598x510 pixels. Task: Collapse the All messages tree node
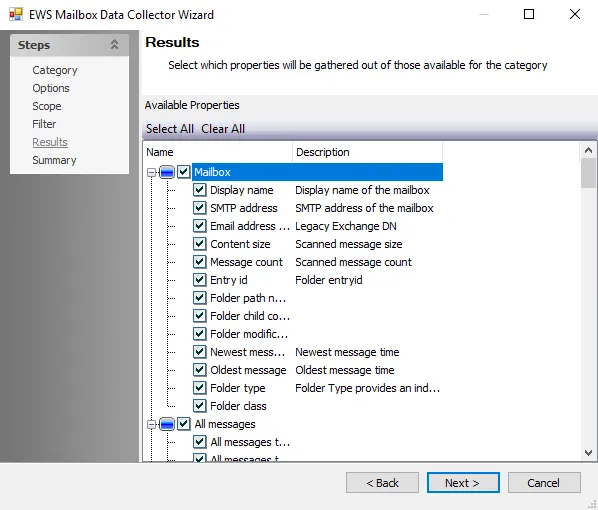151,424
